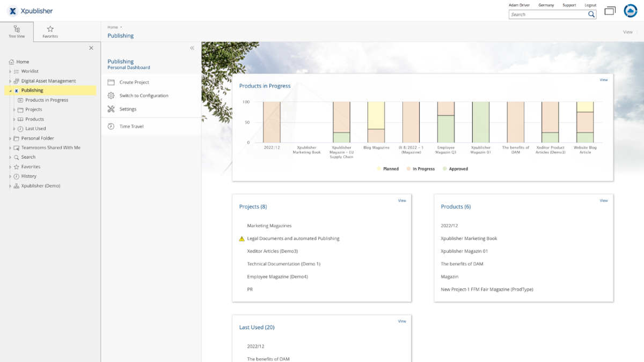Image resolution: width=644 pixels, height=362 pixels.
Task: Click the magnifier button in the top search box
Action: (591, 14)
